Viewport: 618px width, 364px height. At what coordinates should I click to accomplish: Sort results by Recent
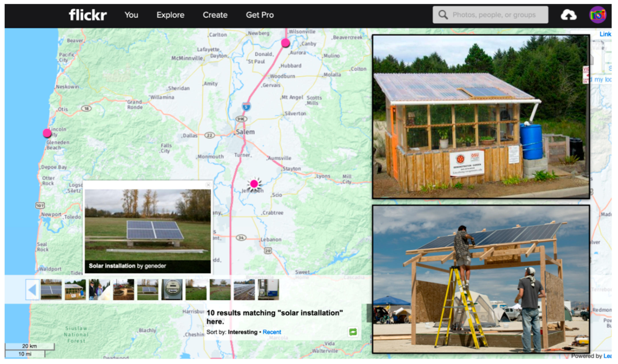click(272, 332)
